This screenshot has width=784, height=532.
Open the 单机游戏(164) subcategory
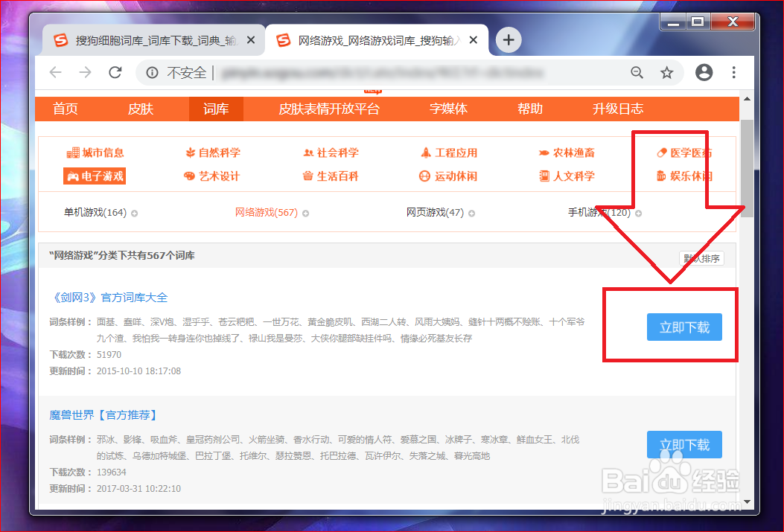pos(95,212)
